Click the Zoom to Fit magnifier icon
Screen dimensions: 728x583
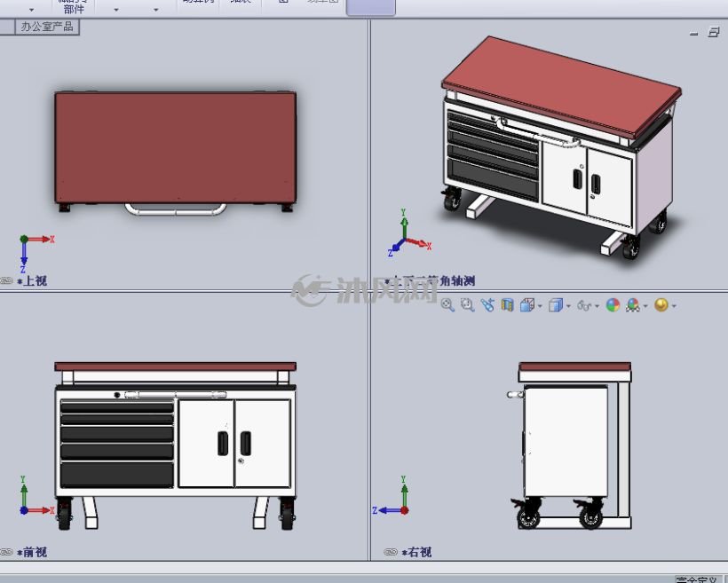coord(447,305)
